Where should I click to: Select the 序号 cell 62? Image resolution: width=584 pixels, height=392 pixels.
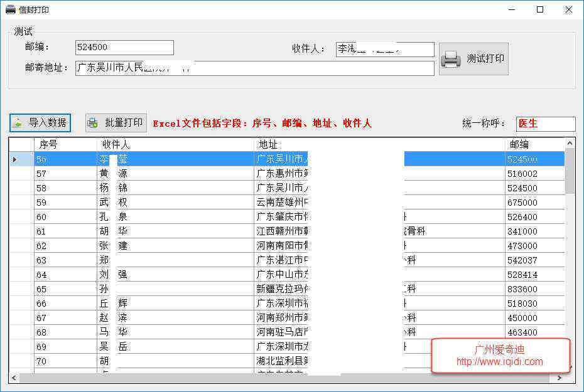[x=65, y=246]
